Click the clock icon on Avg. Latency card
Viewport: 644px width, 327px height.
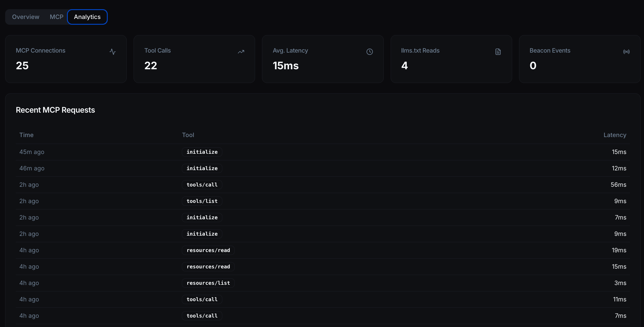369,52
